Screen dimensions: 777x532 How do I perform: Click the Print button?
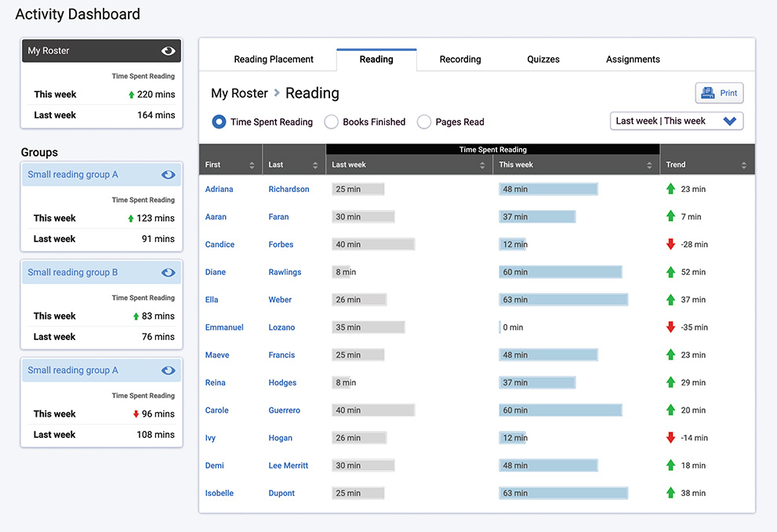[x=719, y=92]
